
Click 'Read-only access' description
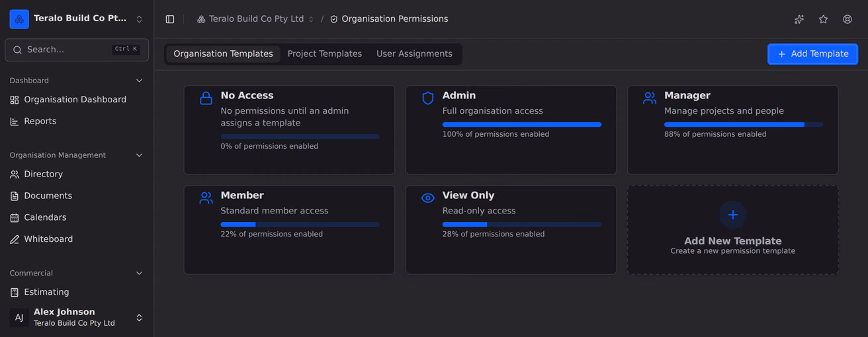[479, 211]
